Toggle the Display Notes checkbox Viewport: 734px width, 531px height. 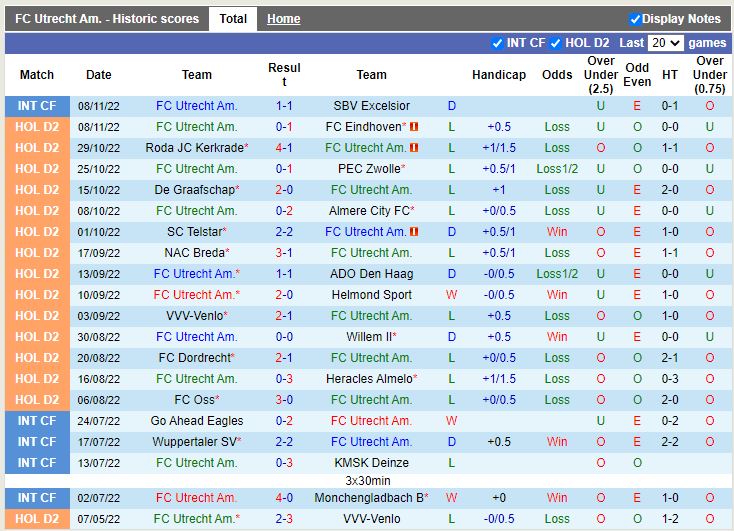coord(635,19)
